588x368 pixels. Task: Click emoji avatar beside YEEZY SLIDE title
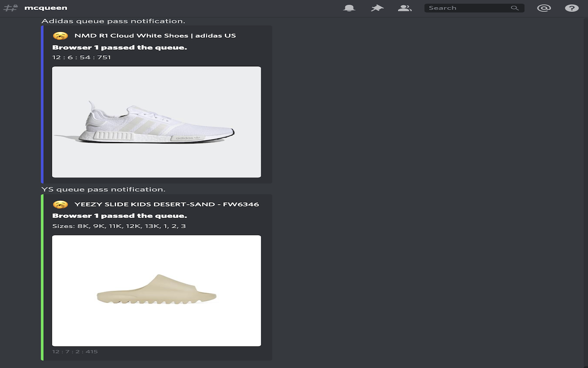[61, 204]
